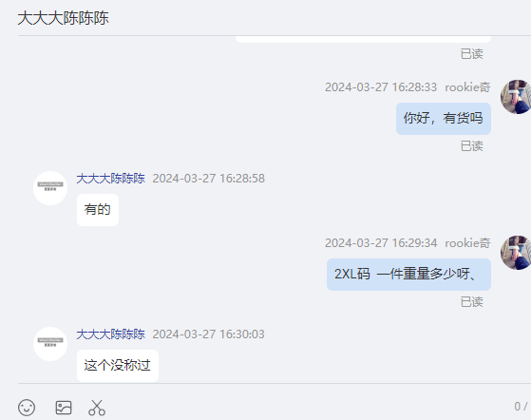531x420 pixels.
Task: Select the 你好，有货吗 message bubble
Action: tap(444, 119)
